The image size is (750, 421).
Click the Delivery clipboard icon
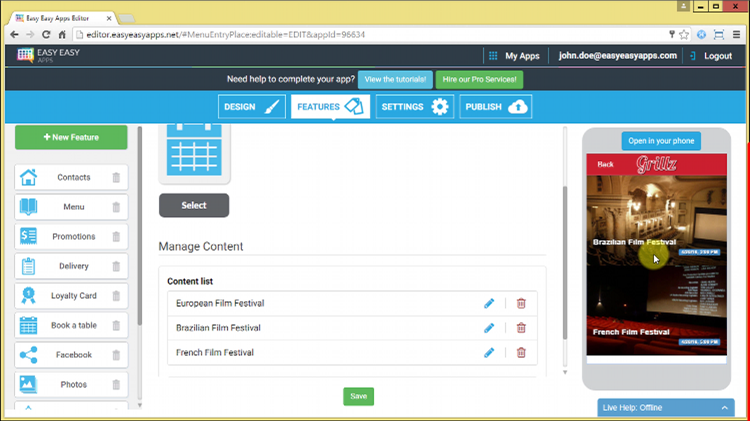click(x=28, y=266)
